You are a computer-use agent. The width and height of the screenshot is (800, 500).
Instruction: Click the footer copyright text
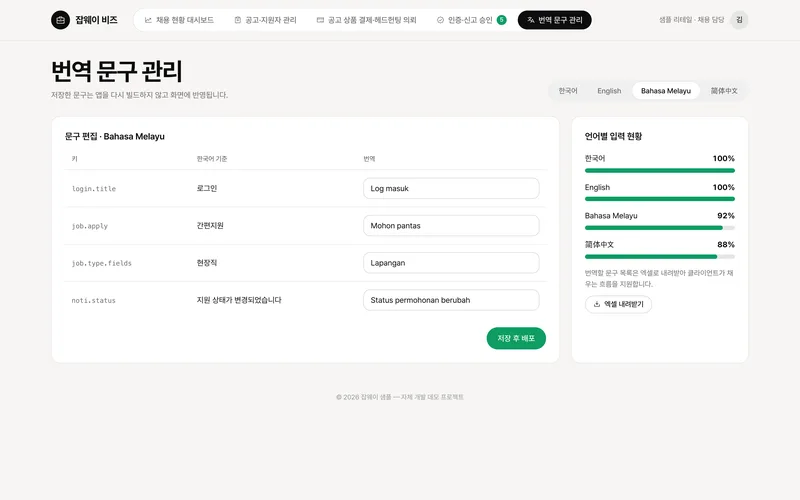tap(399, 397)
